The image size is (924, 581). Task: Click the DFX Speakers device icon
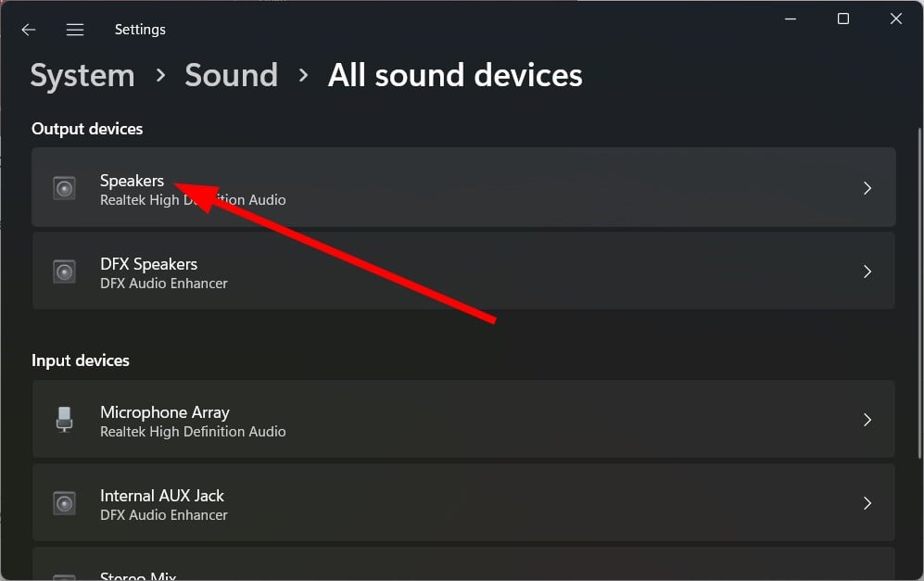[64, 272]
